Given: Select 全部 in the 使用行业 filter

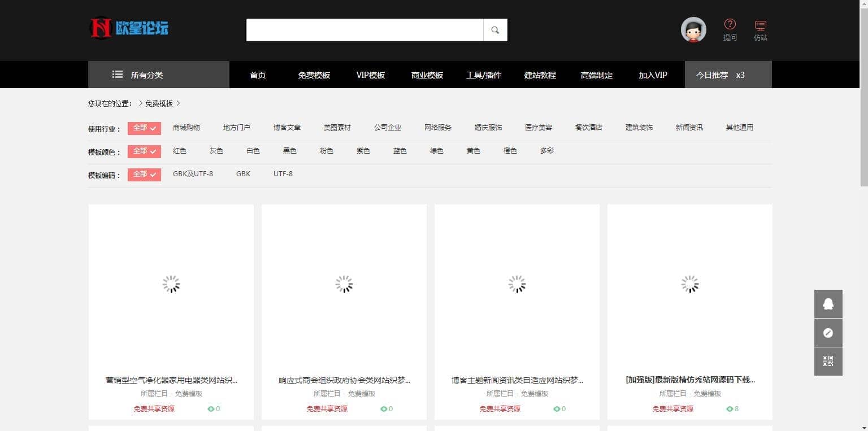Looking at the screenshot, I should [144, 128].
